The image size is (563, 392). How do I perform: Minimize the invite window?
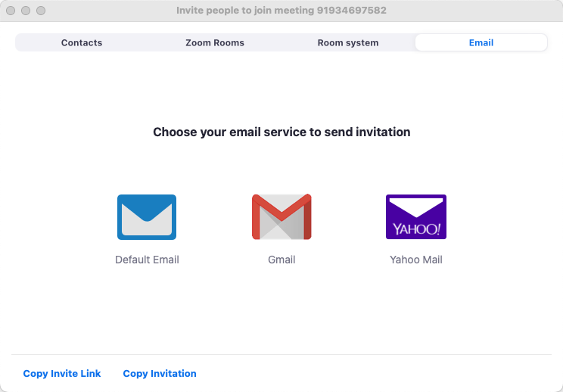(x=26, y=11)
